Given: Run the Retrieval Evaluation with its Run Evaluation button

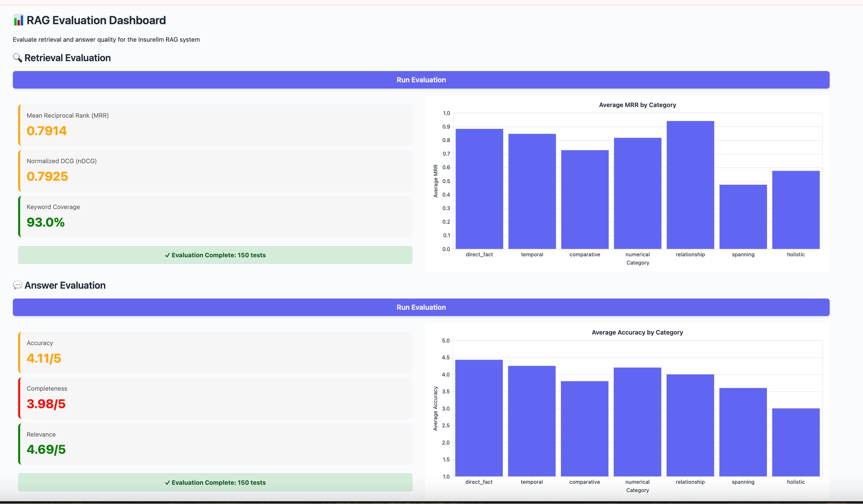Looking at the screenshot, I should pyautogui.click(x=421, y=80).
